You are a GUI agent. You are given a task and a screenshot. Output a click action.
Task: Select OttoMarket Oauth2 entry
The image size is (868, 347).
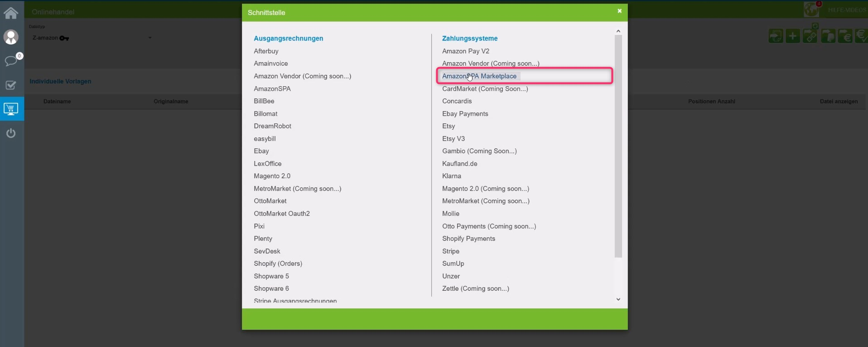point(282,214)
